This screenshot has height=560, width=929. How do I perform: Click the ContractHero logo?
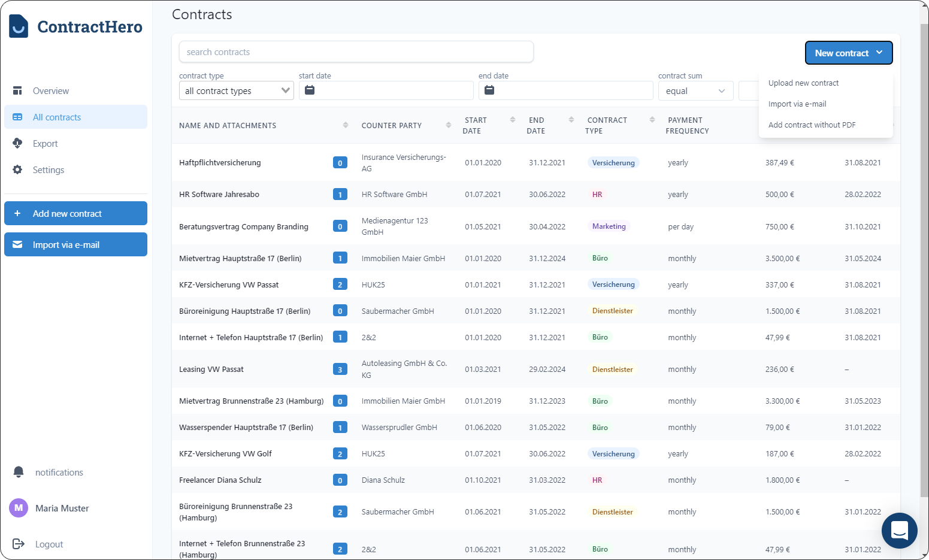point(75,26)
